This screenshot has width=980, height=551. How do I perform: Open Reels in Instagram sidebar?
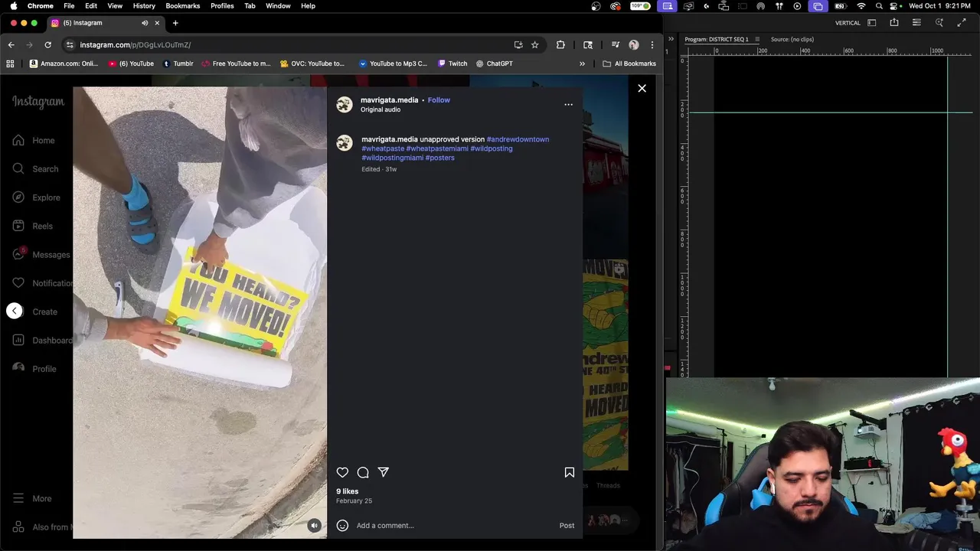pos(33,226)
